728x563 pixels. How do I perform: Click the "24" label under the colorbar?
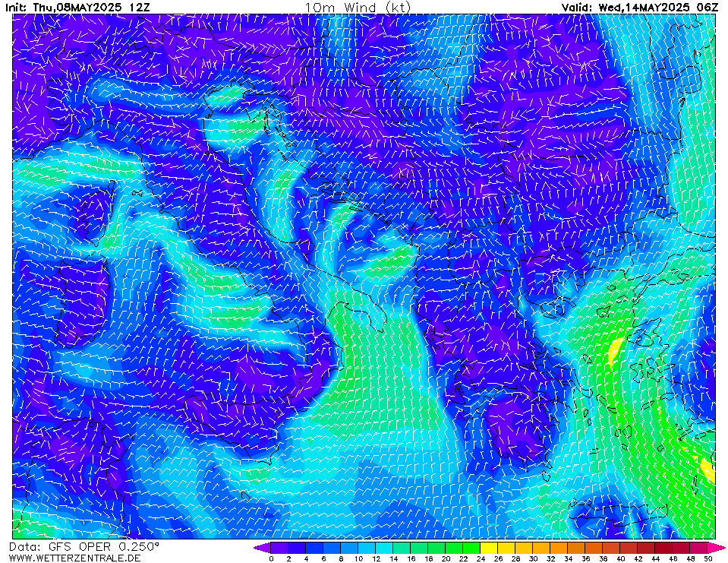(x=481, y=558)
